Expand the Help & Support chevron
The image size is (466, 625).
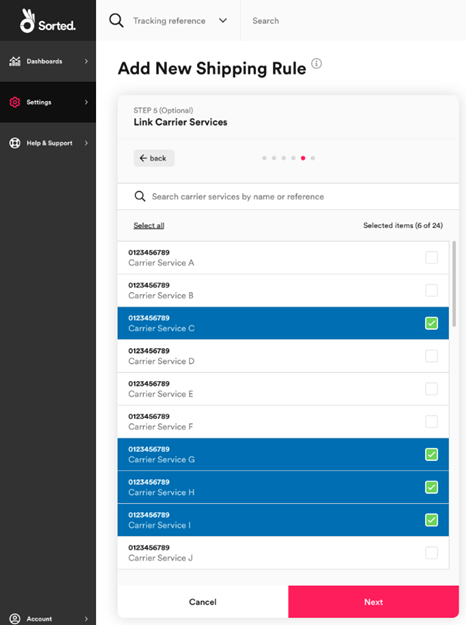pos(86,143)
